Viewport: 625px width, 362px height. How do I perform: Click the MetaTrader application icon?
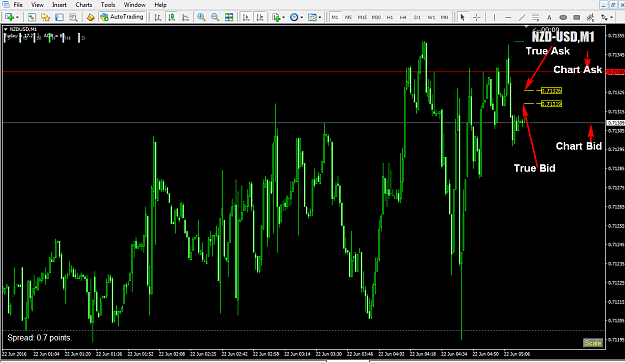pyautogui.click(x=6, y=4)
